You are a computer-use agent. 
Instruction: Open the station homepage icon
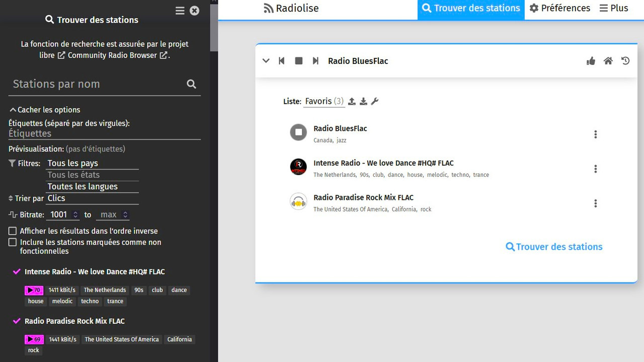[608, 61]
